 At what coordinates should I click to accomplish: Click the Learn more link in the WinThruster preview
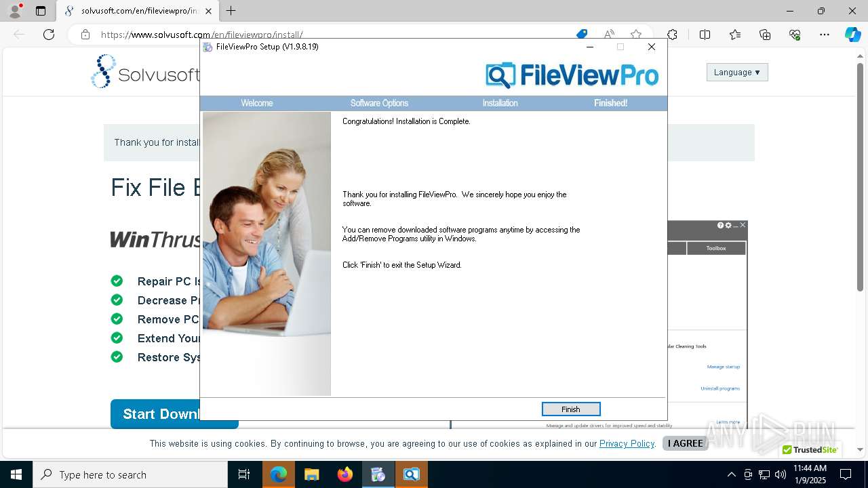(x=728, y=422)
